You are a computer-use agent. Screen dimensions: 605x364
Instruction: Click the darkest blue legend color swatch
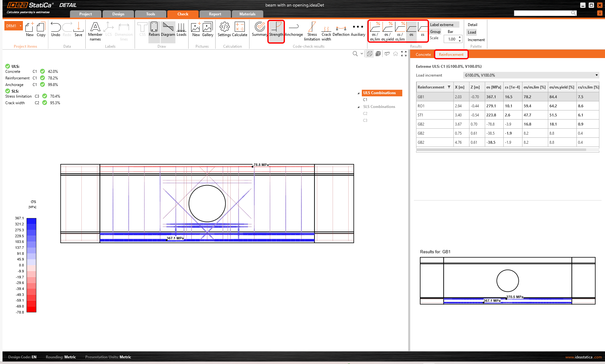tap(31, 221)
